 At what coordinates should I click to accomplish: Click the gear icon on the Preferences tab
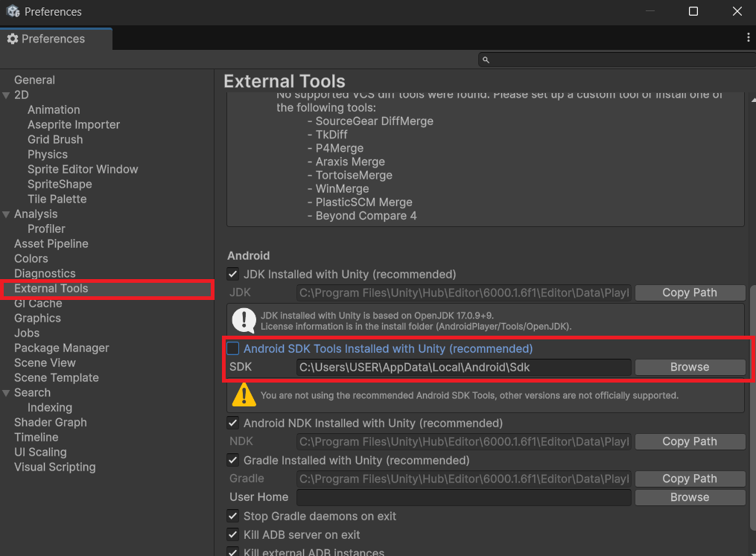tap(13, 39)
